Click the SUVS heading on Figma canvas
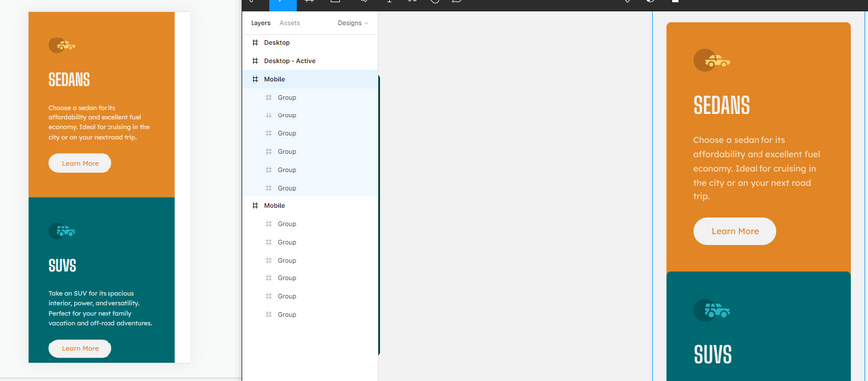 tap(713, 355)
